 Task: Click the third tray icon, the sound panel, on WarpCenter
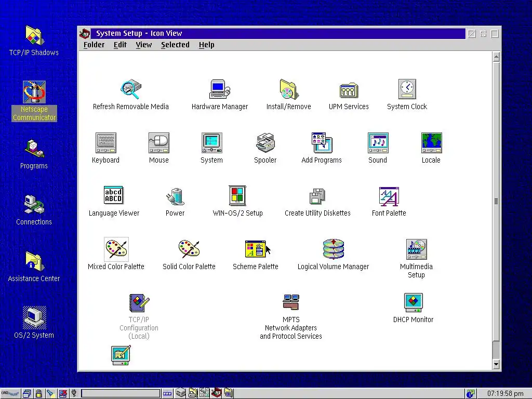204,393
